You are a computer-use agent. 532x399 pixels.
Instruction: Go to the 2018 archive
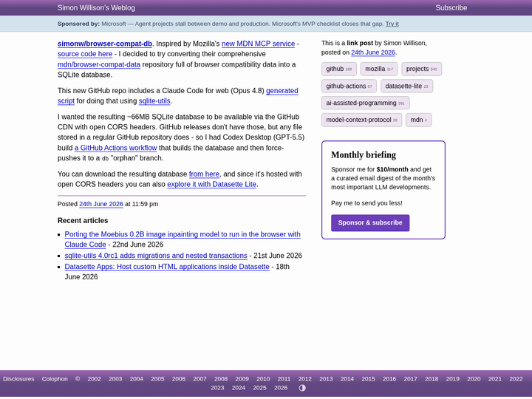pyautogui.click(x=432, y=378)
